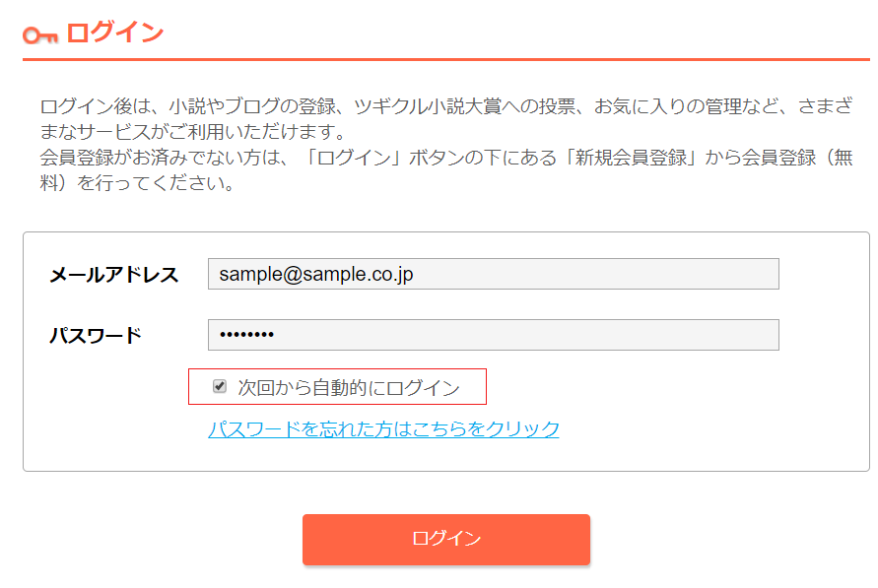Click the 次回から自動的にログイン label text
This screenshot has width=878, height=588.
pyautogui.click(x=348, y=388)
